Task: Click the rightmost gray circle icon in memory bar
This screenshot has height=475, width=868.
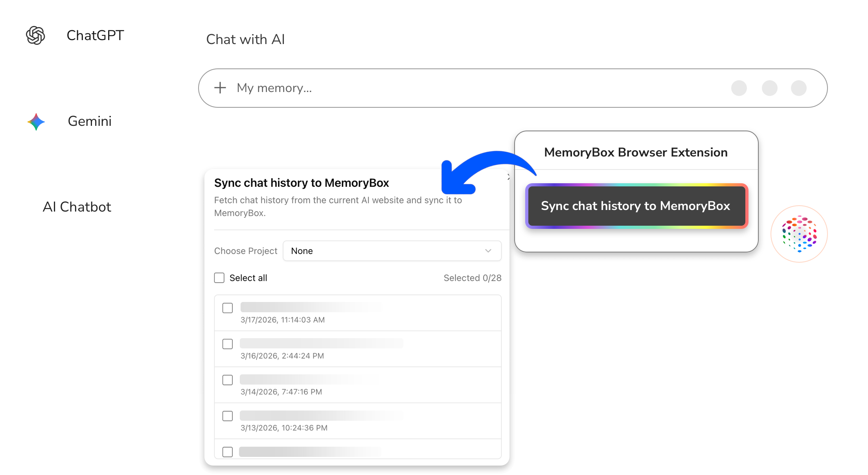Action: (798, 88)
